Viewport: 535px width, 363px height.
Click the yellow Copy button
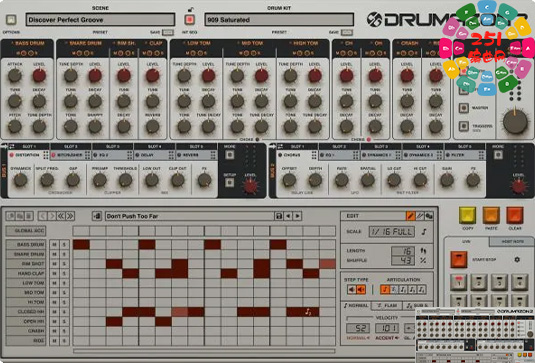tap(467, 215)
